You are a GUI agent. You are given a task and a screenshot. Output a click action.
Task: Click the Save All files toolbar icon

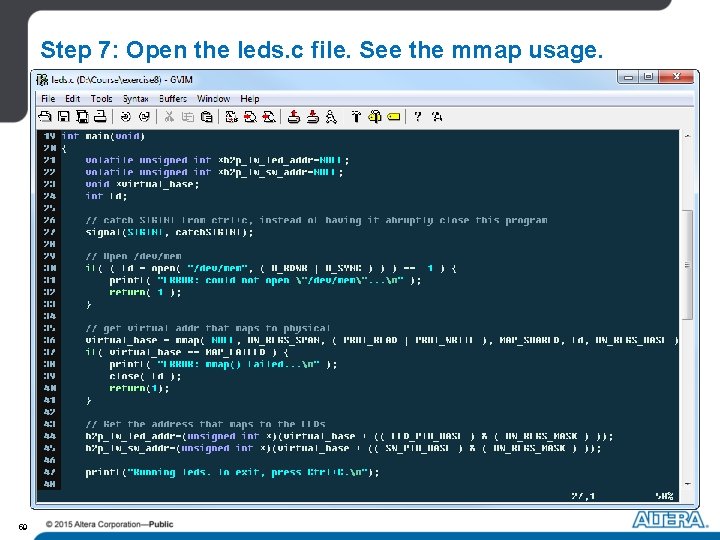[82, 117]
